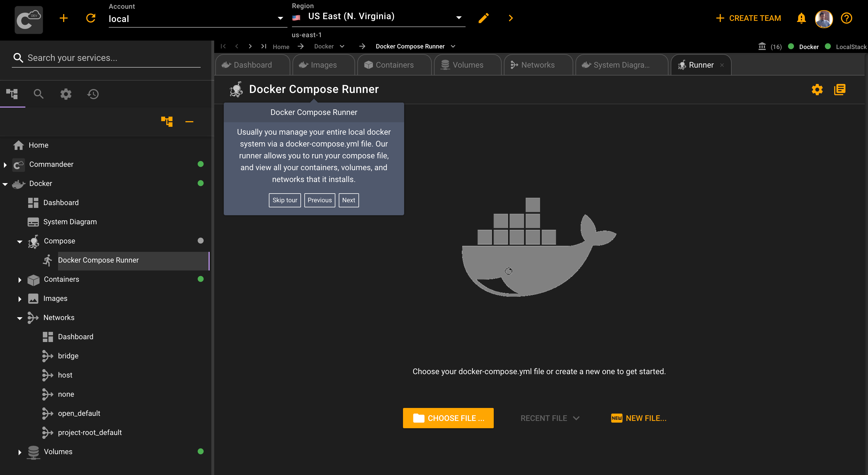Click the orange collapse minus icon
868x475 pixels.
tap(189, 122)
